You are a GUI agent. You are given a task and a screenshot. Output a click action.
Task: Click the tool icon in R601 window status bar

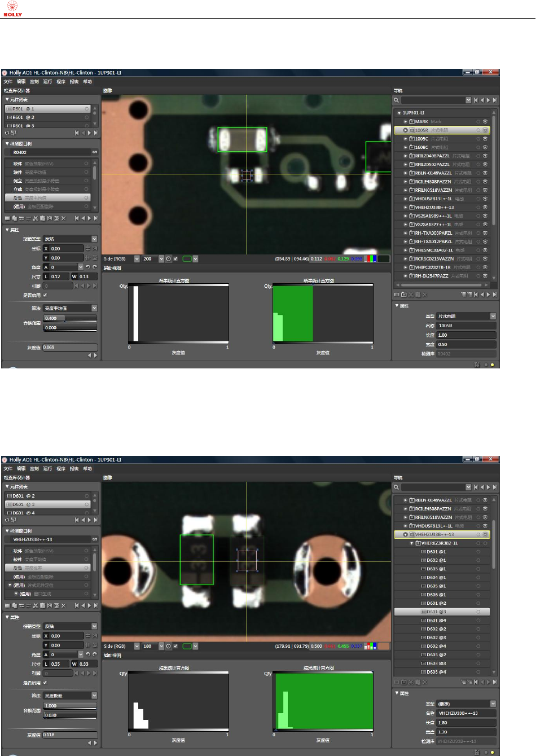click(x=477, y=364)
